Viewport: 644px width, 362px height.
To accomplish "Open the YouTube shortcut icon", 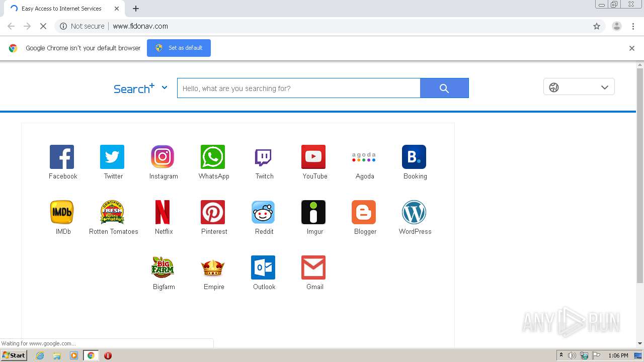I will tap(313, 157).
